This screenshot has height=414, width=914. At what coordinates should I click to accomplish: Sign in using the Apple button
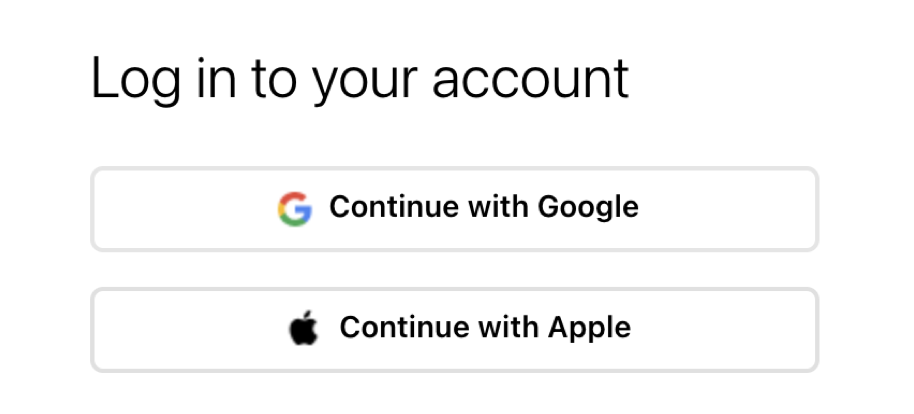(455, 329)
